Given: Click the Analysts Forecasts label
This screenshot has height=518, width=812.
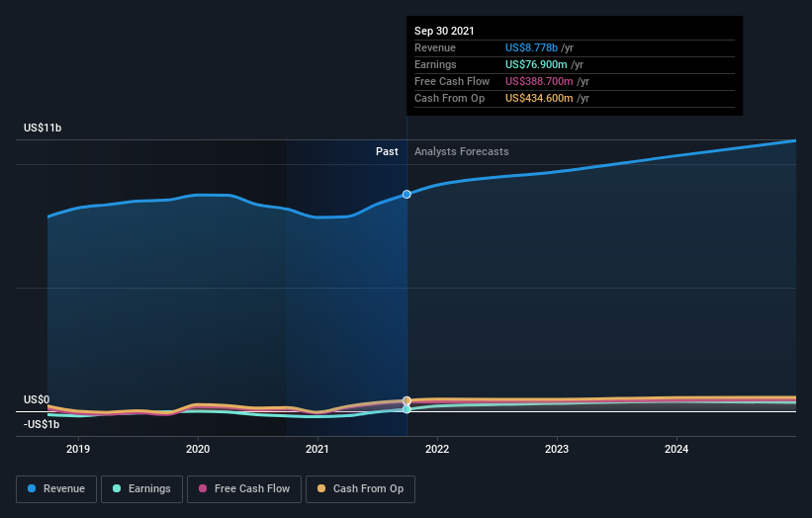Looking at the screenshot, I should [x=462, y=151].
